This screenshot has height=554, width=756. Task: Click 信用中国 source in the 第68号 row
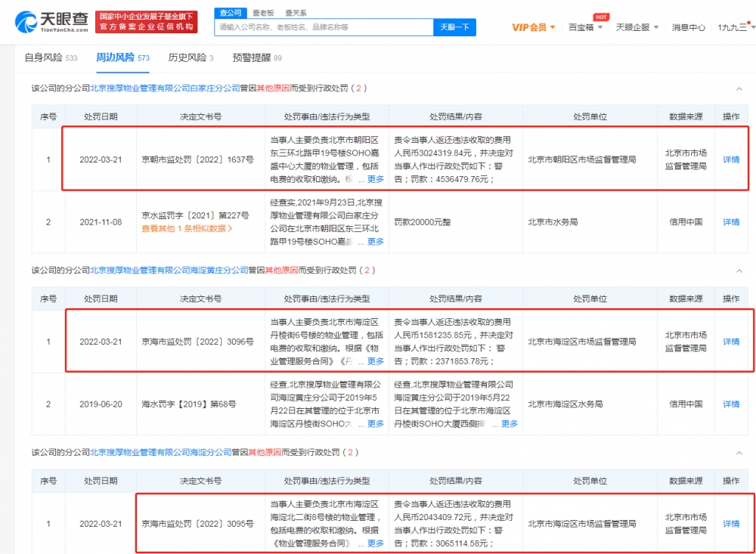(686, 404)
